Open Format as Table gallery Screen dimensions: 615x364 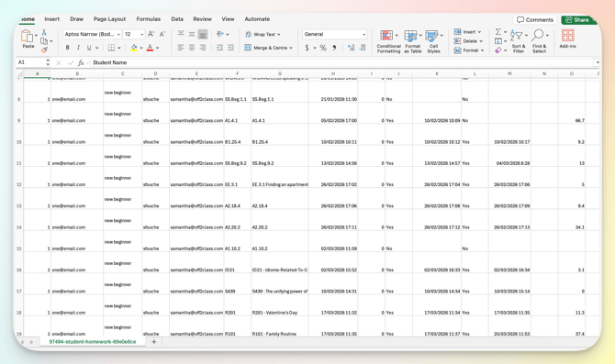[x=413, y=41]
